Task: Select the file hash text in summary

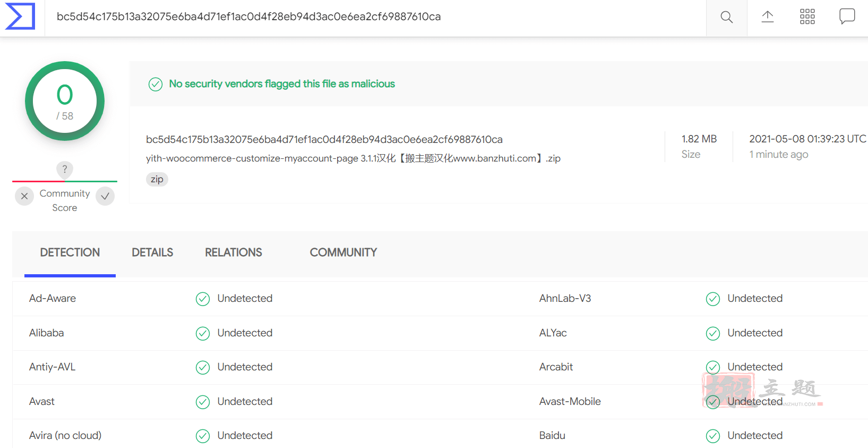Action: (324, 139)
